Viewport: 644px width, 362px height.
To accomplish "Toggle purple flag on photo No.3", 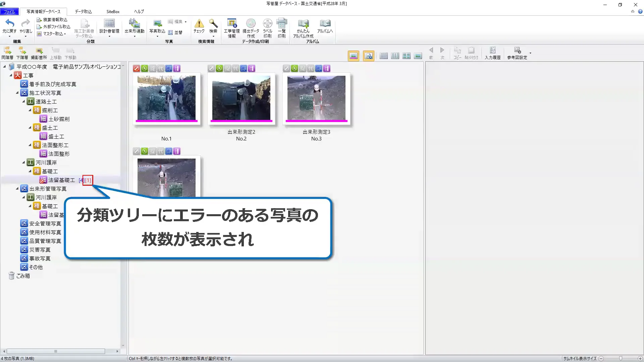I will click(327, 68).
